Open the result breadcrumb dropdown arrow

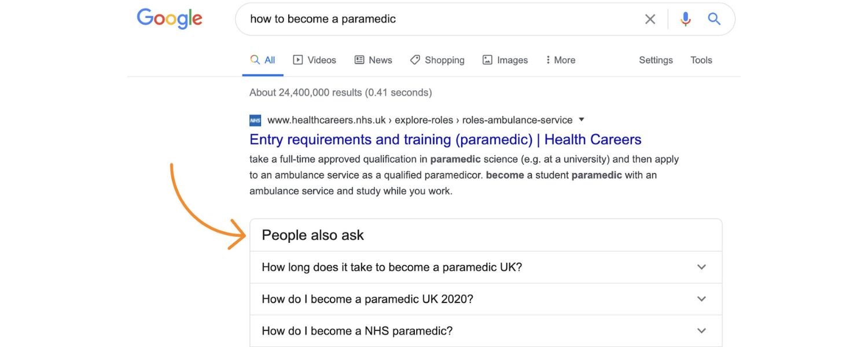point(580,120)
